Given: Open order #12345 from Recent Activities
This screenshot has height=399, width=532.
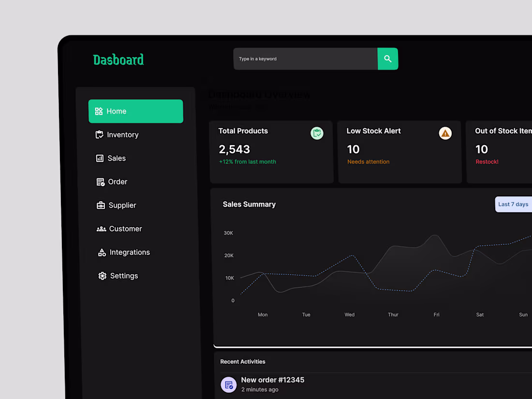Looking at the screenshot, I should coord(273,380).
